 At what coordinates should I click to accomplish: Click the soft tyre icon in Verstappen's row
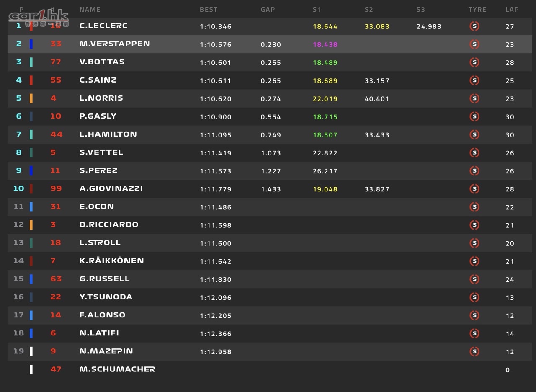tap(474, 44)
